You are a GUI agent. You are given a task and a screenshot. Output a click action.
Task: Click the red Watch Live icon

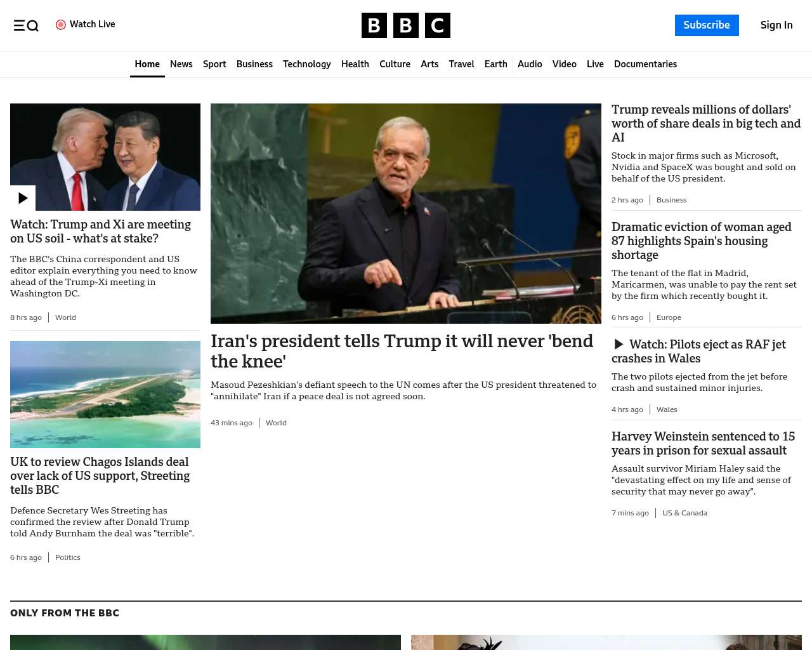click(x=61, y=25)
